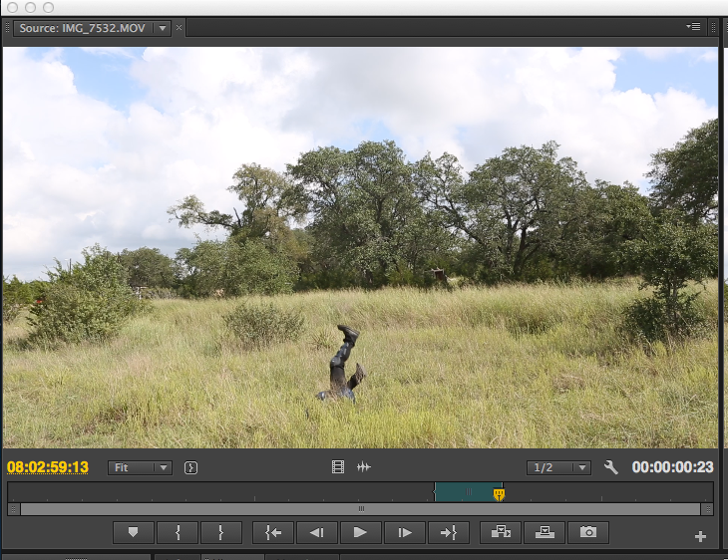Image resolution: width=728 pixels, height=560 pixels.
Task: Open the Fit zoom level dropdown
Action: coord(141,467)
